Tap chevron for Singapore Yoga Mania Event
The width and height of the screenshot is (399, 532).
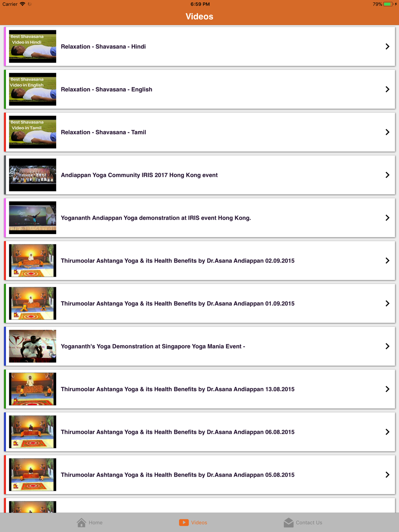pos(387,346)
